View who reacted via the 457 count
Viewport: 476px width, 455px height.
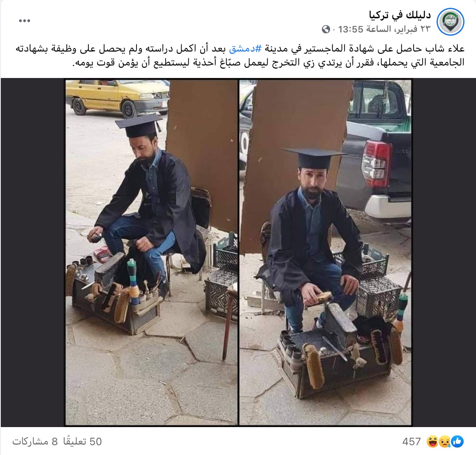pos(411,441)
